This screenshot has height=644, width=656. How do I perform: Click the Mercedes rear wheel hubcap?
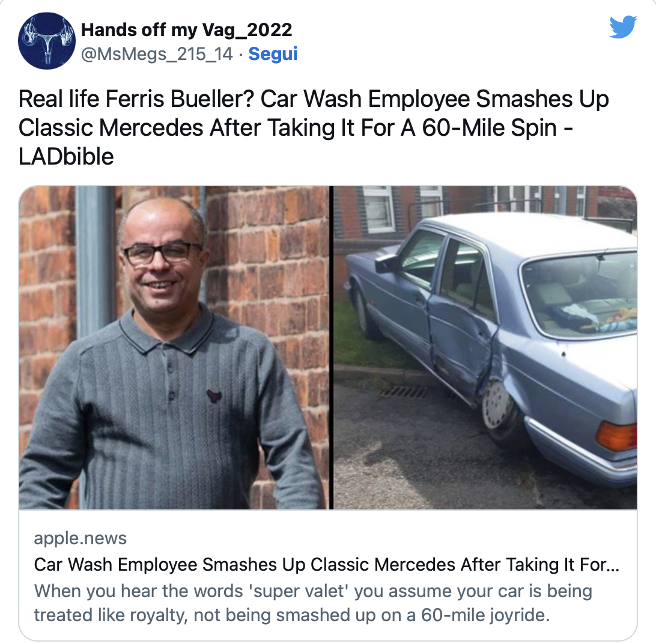[497, 405]
